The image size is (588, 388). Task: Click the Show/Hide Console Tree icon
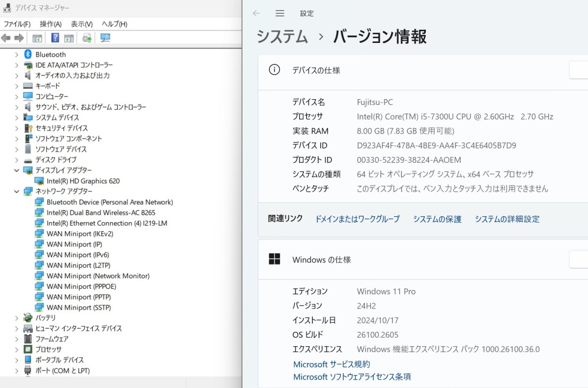37,38
